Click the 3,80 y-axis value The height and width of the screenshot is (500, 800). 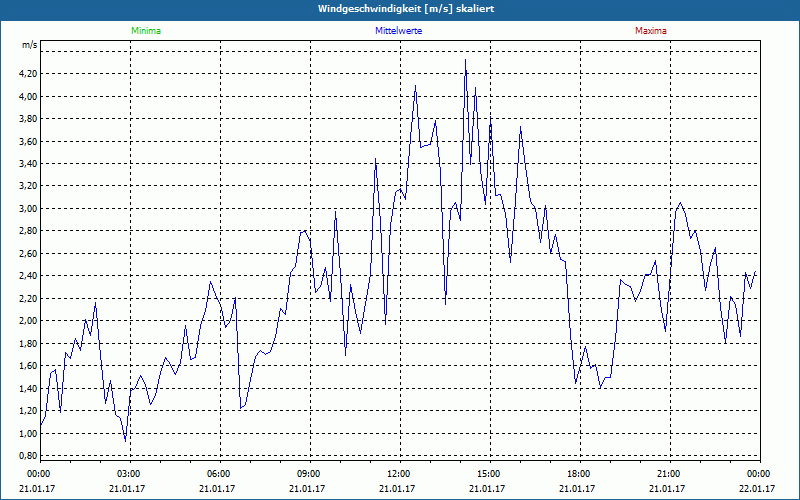coord(28,119)
